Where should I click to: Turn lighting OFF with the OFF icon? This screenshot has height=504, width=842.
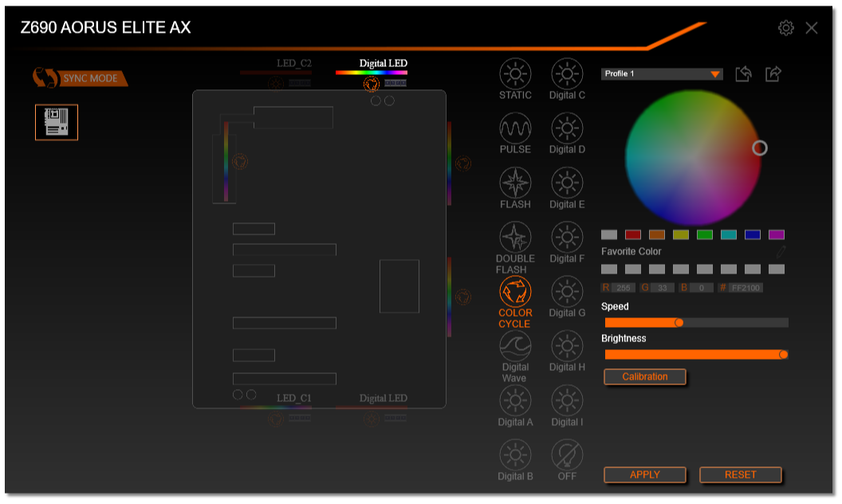tap(567, 455)
